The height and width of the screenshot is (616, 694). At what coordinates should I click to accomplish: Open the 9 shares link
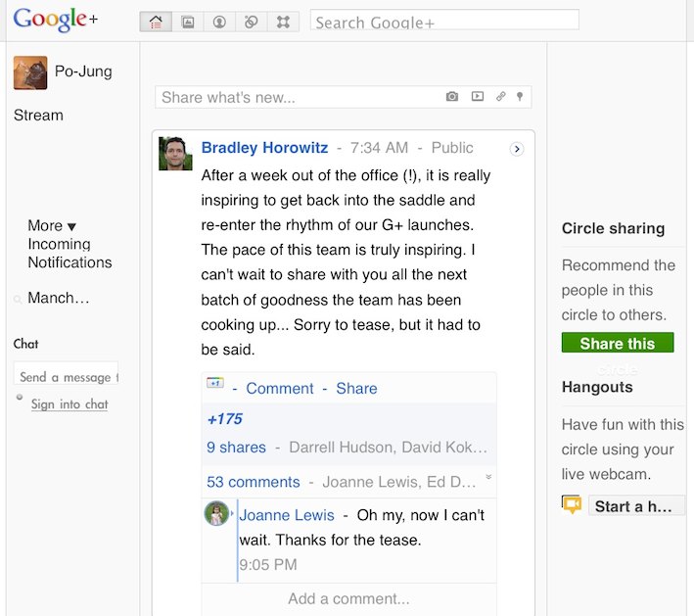[236, 448]
